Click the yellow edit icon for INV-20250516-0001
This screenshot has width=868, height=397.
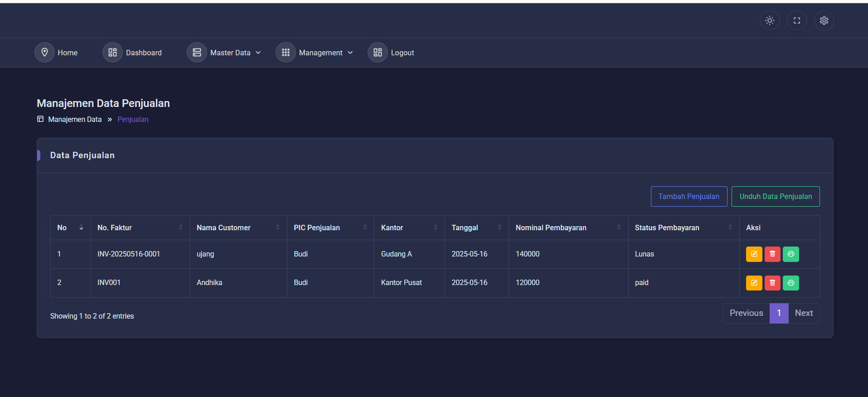[x=754, y=254]
